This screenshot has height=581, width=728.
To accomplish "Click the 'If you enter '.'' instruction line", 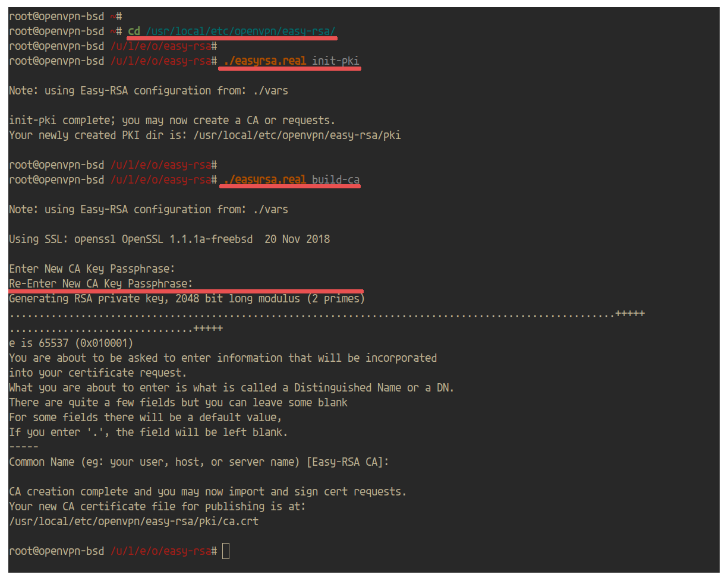I will tap(149, 432).
